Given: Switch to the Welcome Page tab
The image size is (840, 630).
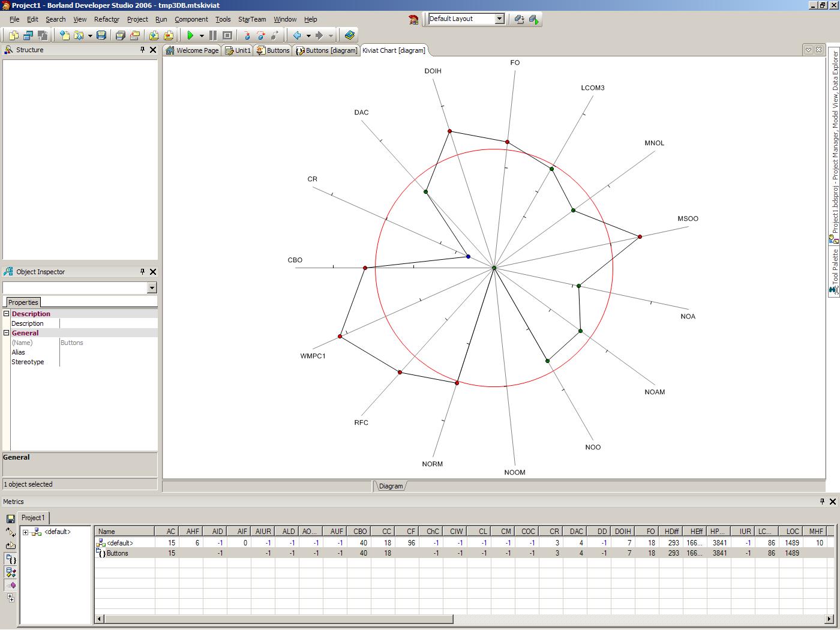Looking at the screenshot, I should (x=192, y=50).
